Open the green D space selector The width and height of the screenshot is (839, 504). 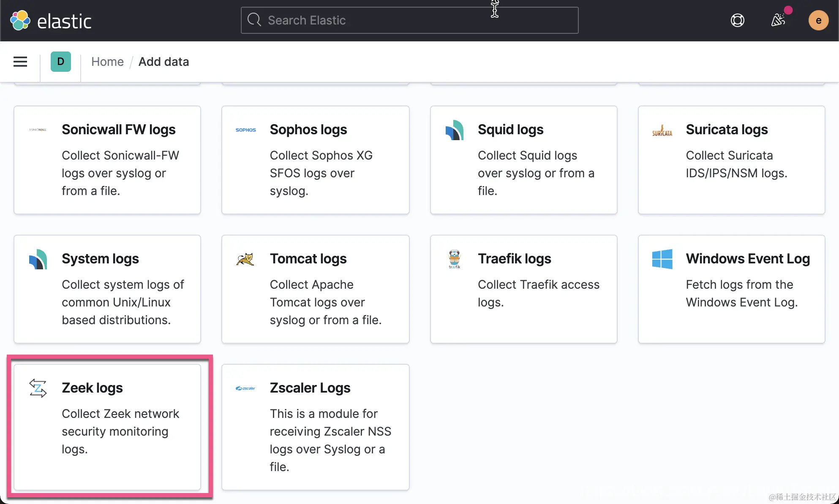(61, 62)
